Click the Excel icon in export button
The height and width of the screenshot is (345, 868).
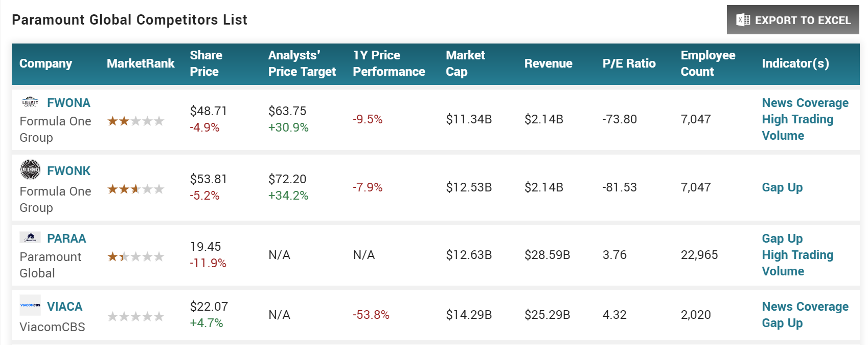pos(743,20)
